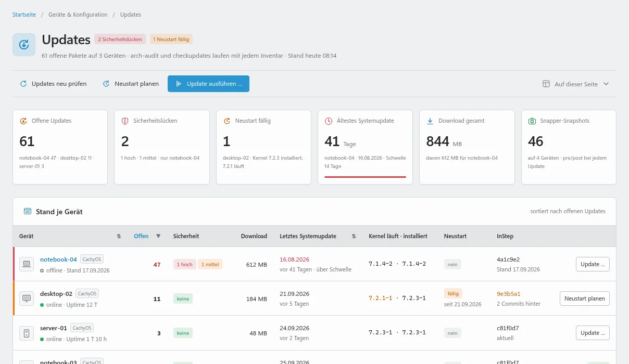
Task: Click the 9e3b5a1 commit hash
Action: pos(509,294)
